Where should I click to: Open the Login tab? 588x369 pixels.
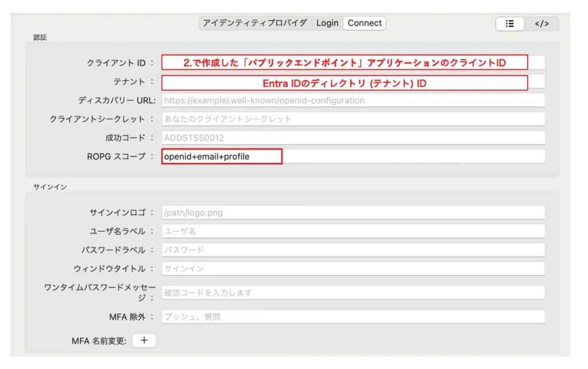point(327,23)
